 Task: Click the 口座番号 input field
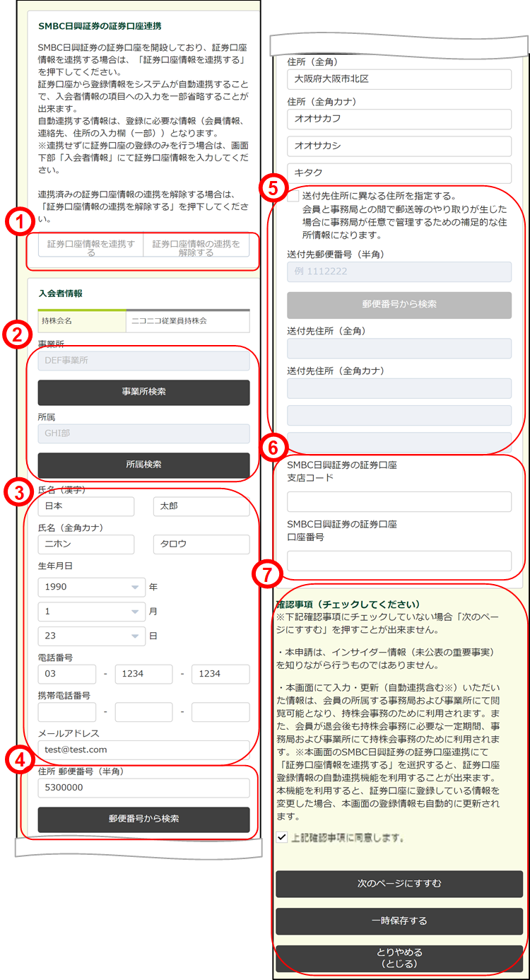399,561
